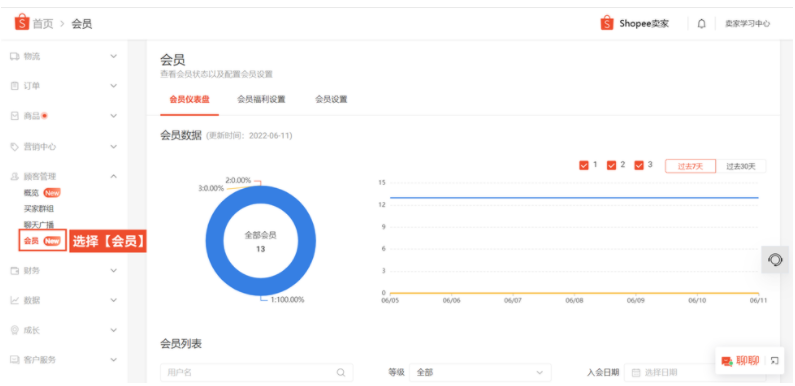Click the 1:100.00% chart label
This screenshot has width=795, height=386.
287,300
